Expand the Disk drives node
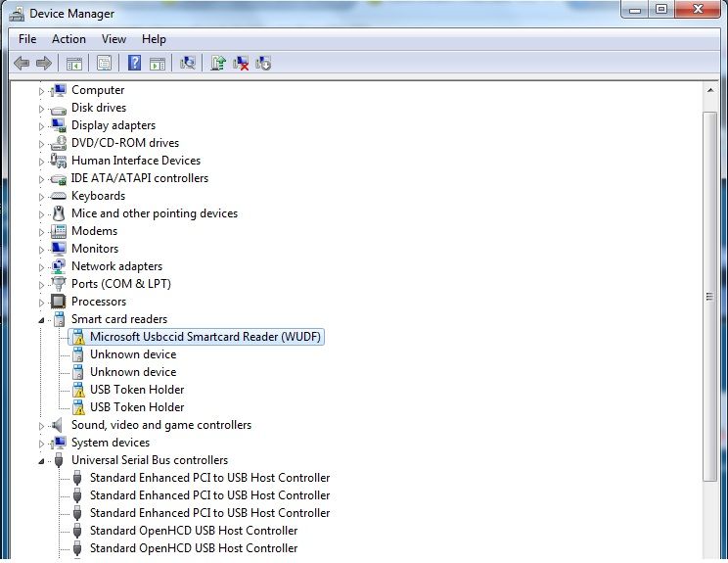 pyautogui.click(x=41, y=109)
